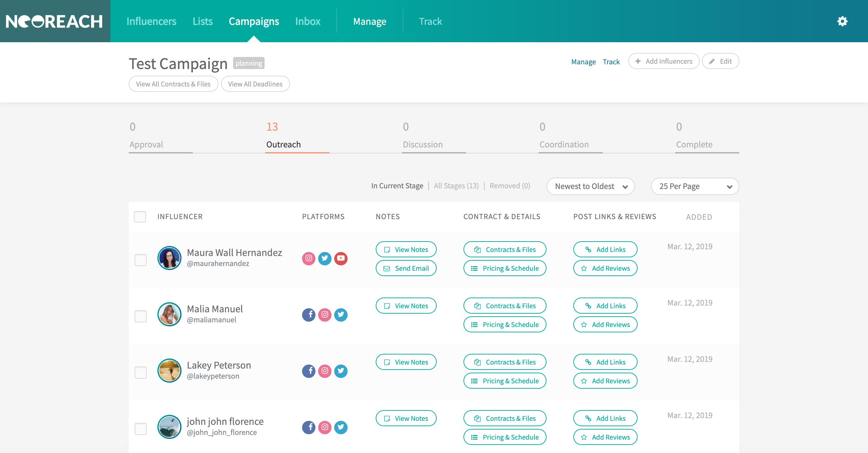Image resolution: width=868 pixels, height=453 pixels.
Task: Click the Add Influencers button
Action: [x=663, y=61]
